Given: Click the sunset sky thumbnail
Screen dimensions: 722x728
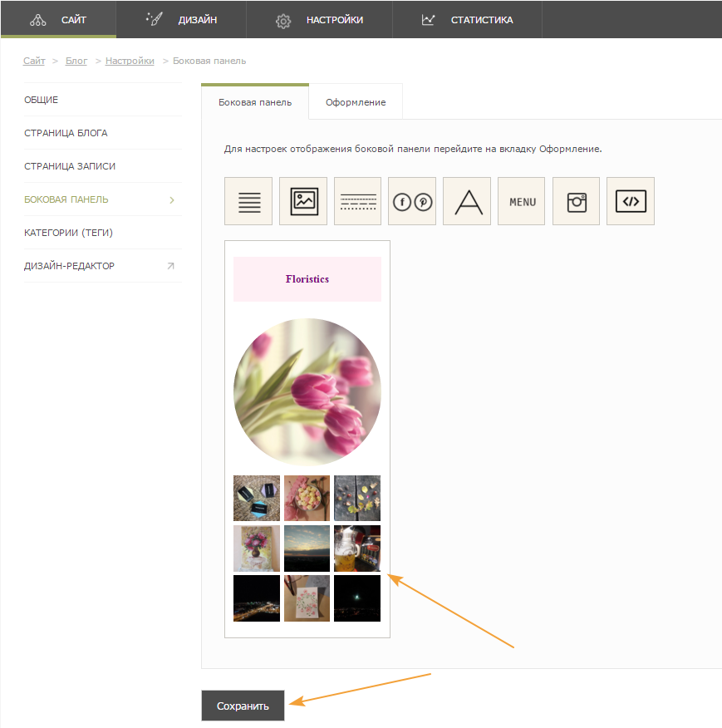Looking at the screenshot, I should point(307,548).
